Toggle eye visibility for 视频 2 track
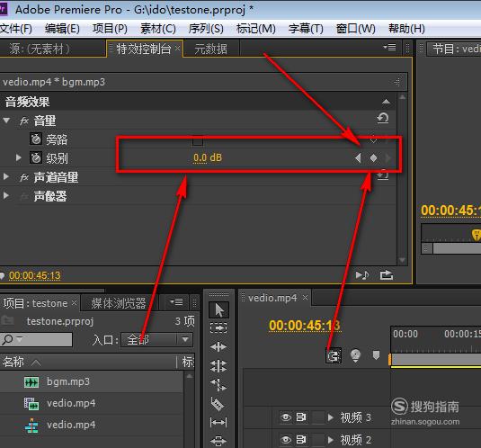 click(286, 440)
